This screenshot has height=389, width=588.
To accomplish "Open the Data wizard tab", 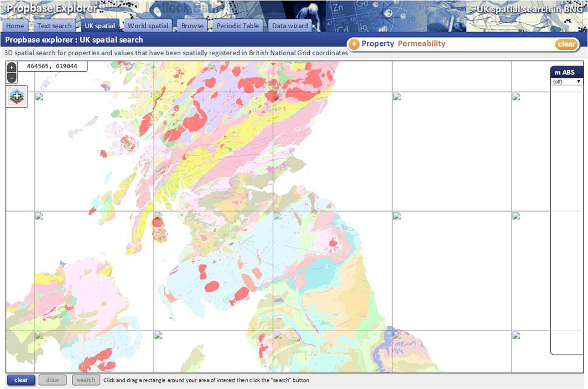I will pos(290,25).
